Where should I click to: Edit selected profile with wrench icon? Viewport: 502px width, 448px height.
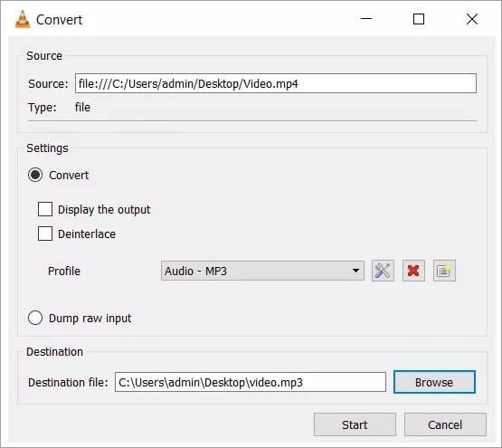pyautogui.click(x=383, y=271)
